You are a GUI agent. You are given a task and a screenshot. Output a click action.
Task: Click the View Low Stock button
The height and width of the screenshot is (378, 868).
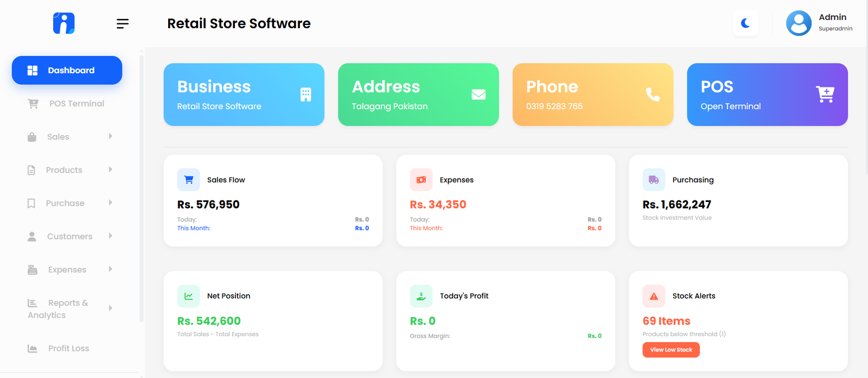[x=671, y=350]
